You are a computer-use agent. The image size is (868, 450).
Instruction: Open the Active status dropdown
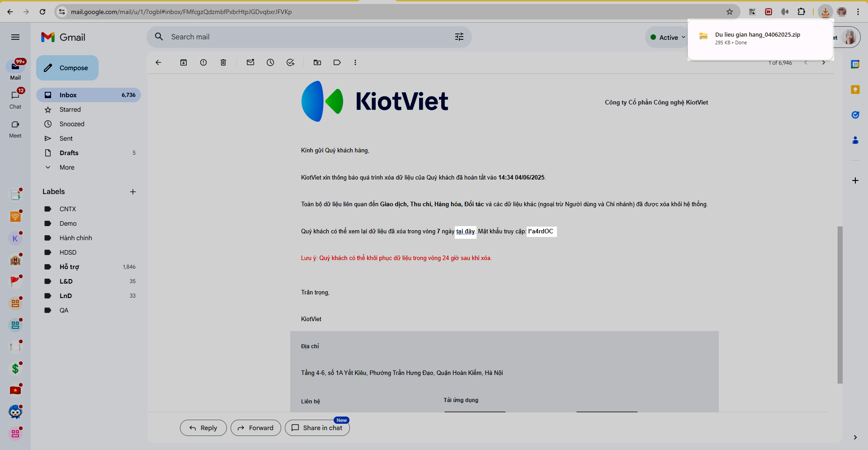[x=667, y=38]
